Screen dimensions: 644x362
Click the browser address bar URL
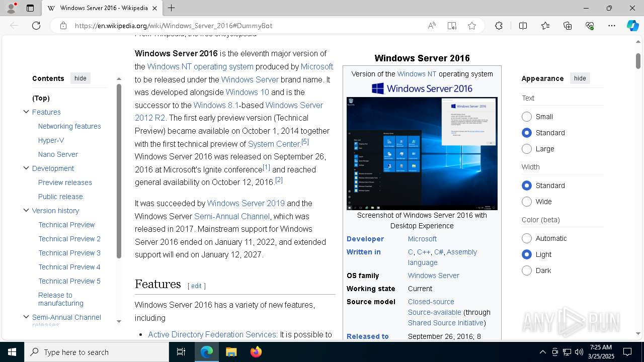pos(174,26)
